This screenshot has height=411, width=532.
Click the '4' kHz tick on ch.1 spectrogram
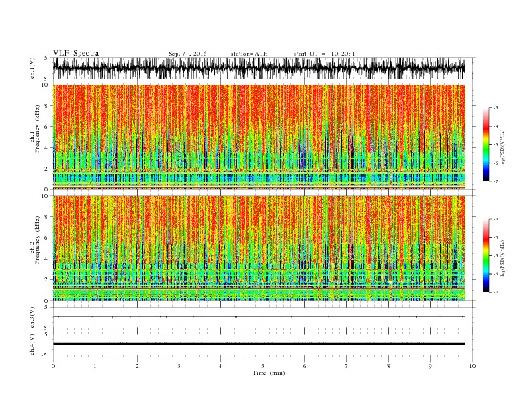pos(46,148)
